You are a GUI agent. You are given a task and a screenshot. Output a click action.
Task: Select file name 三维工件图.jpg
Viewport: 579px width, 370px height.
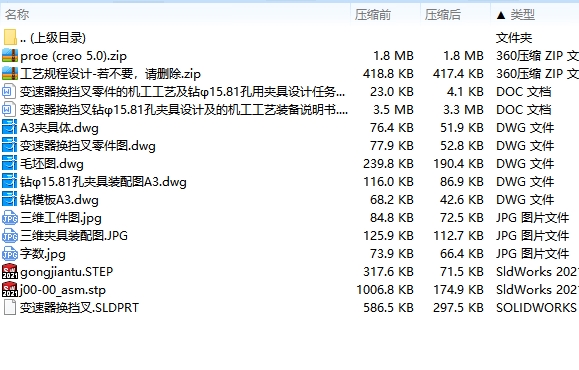point(61,218)
